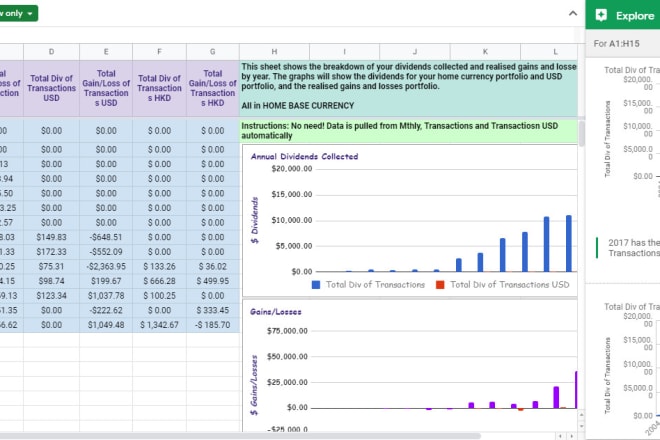
Task: Select column F header
Action: tap(159, 51)
